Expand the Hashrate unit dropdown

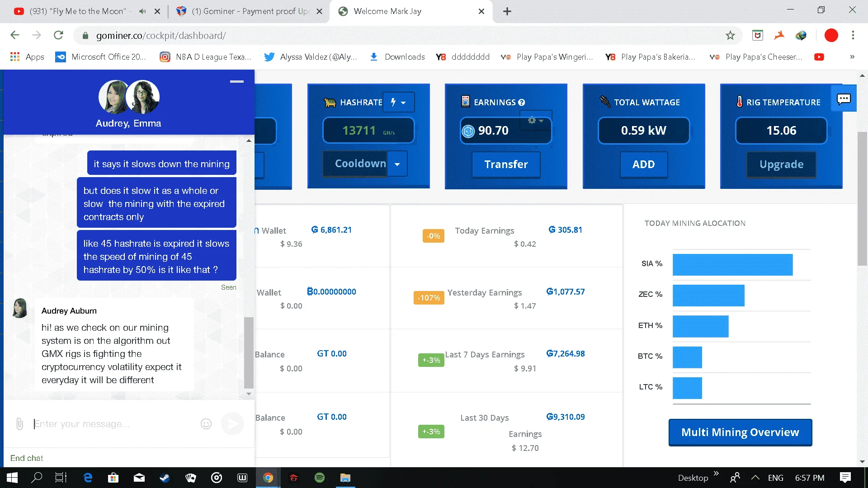point(398,103)
